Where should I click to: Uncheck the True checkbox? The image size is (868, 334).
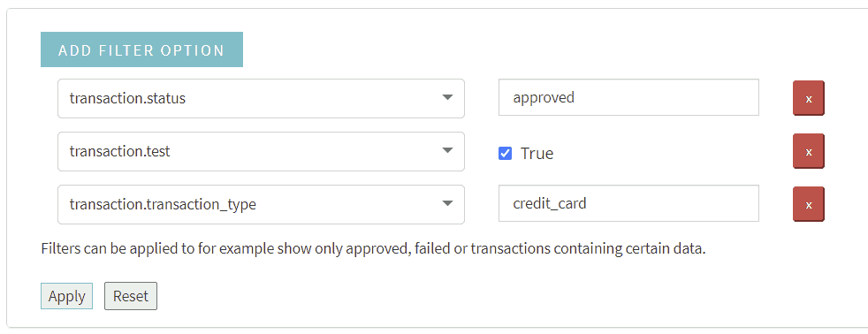[505, 153]
